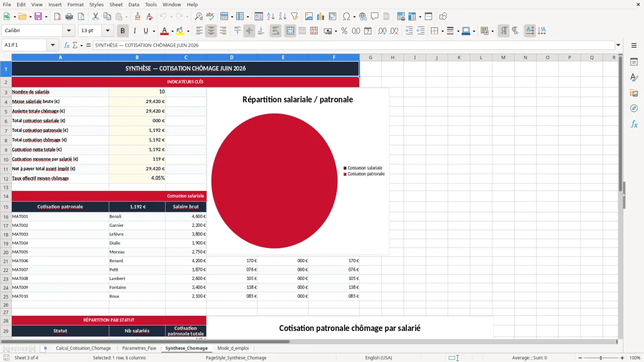Toggle Align Left
Screen dimensions: 644x362
tap(199, 31)
